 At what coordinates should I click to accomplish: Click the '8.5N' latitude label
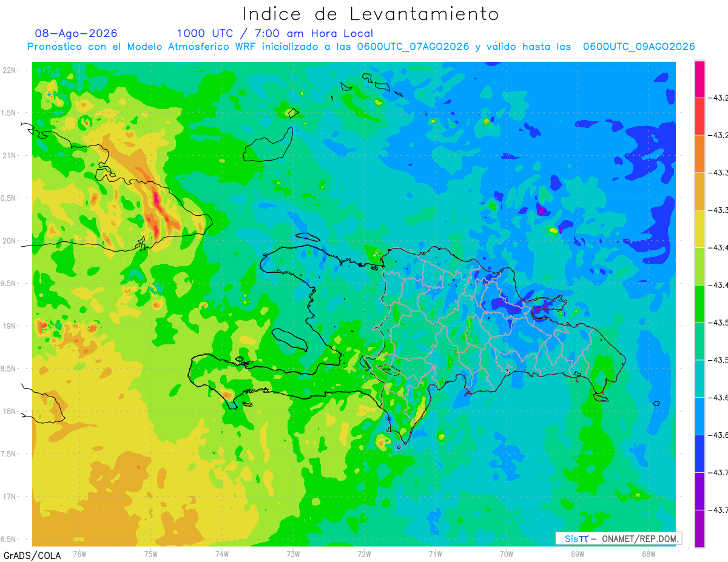(x=9, y=369)
